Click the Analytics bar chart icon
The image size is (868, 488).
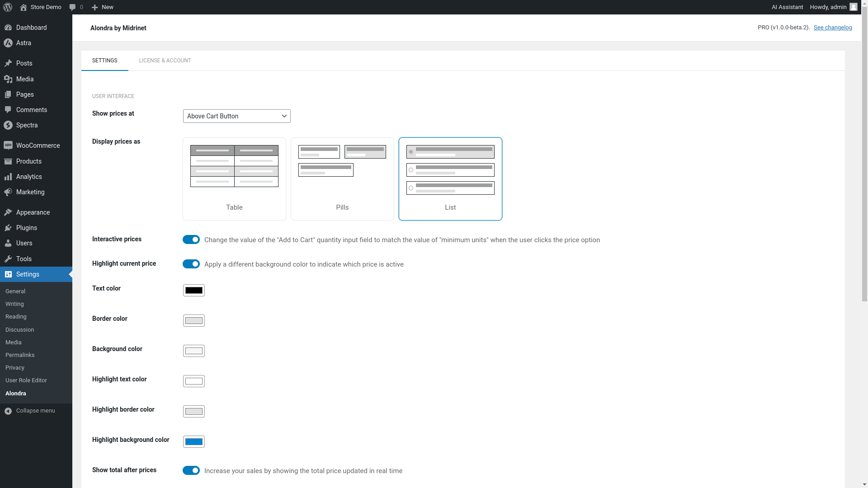coord(8,177)
